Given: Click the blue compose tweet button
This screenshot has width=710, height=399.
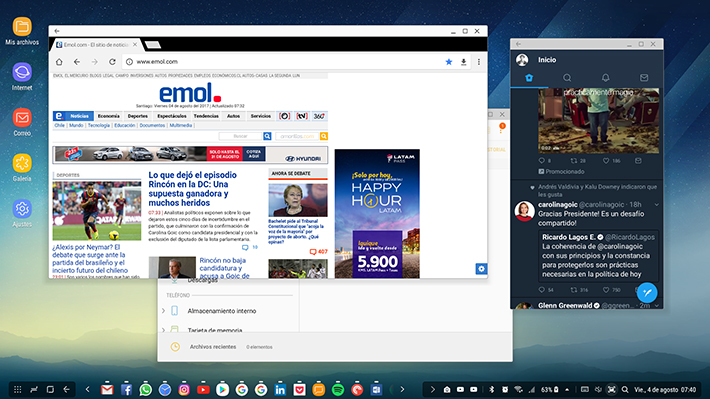Looking at the screenshot, I should point(647,293).
